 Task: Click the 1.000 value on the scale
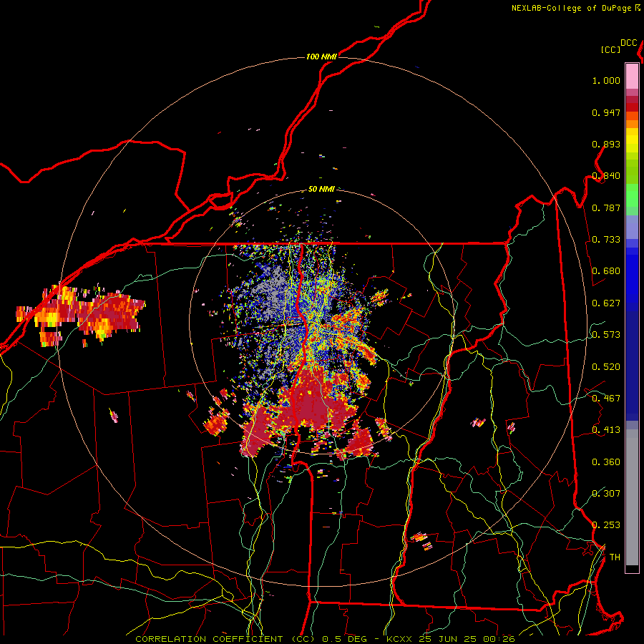click(606, 80)
